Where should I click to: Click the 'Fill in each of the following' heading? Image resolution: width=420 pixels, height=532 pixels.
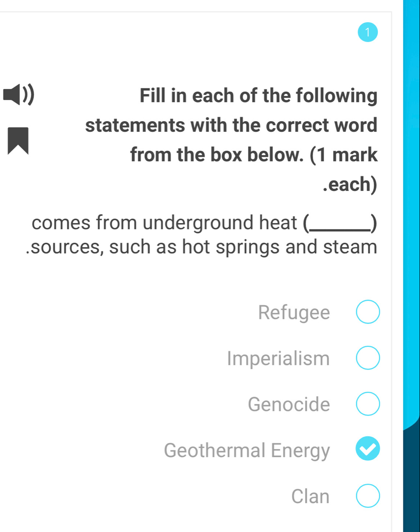click(x=258, y=95)
